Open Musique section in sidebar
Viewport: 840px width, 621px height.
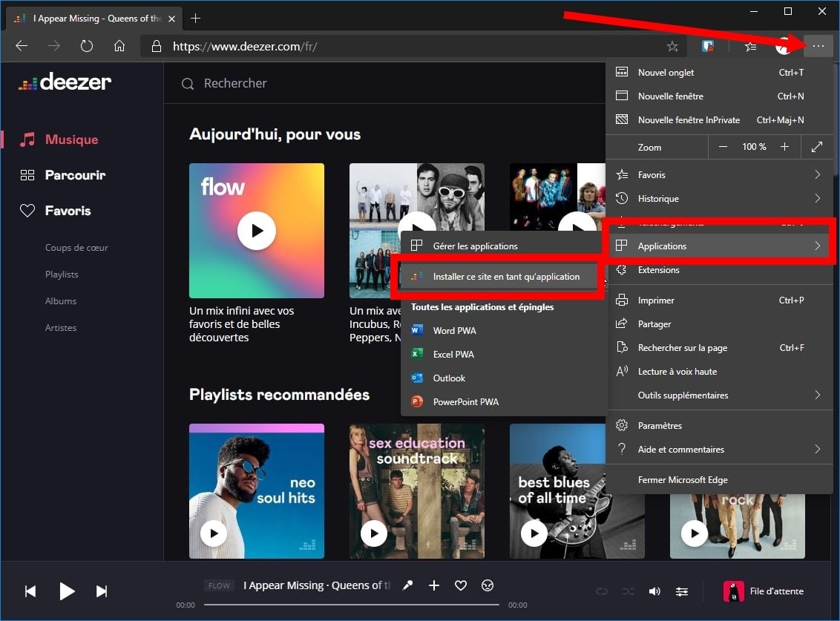tap(59, 139)
